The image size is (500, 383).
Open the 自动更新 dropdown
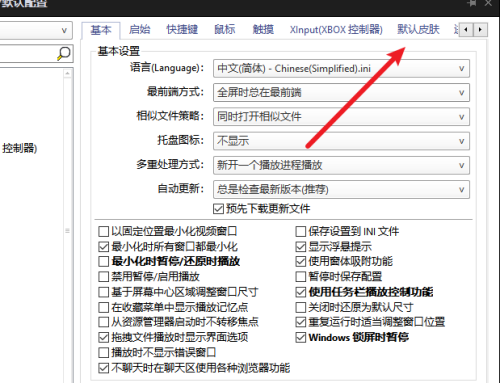coord(341,190)
